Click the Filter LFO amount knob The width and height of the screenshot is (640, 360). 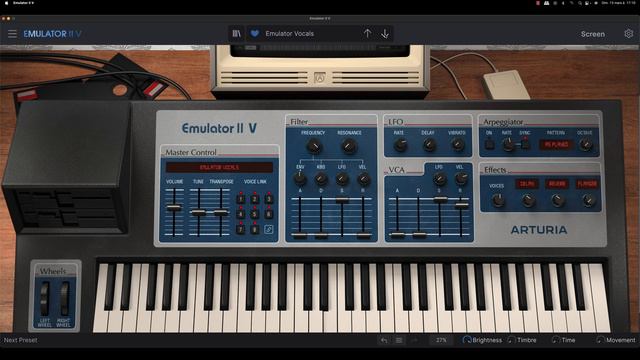342,178
